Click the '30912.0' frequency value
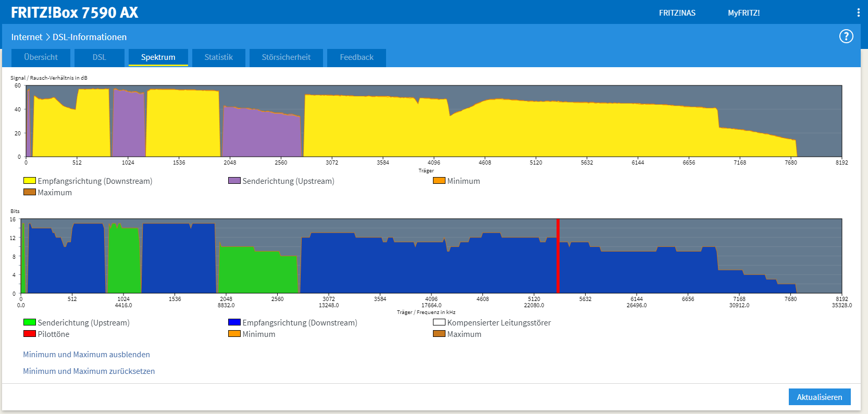868x414 pixels. click(739, 306)
